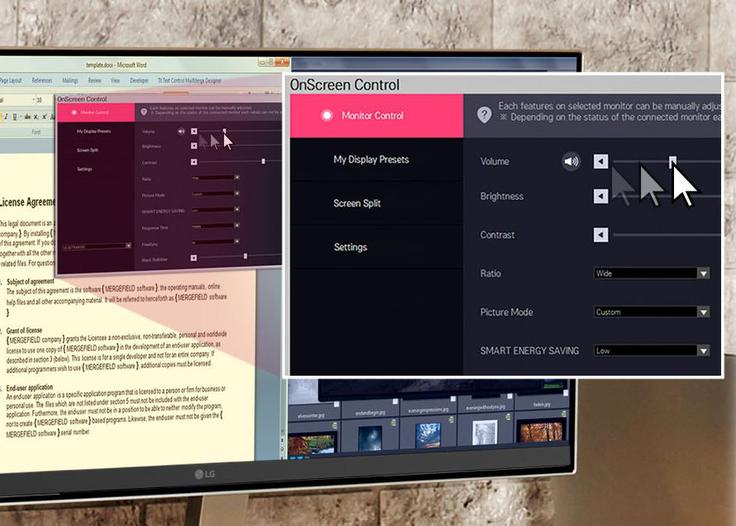This screenshot has width=736, height=526.
Task: Switch to View tab in Word
Action: tap(115, 81)
